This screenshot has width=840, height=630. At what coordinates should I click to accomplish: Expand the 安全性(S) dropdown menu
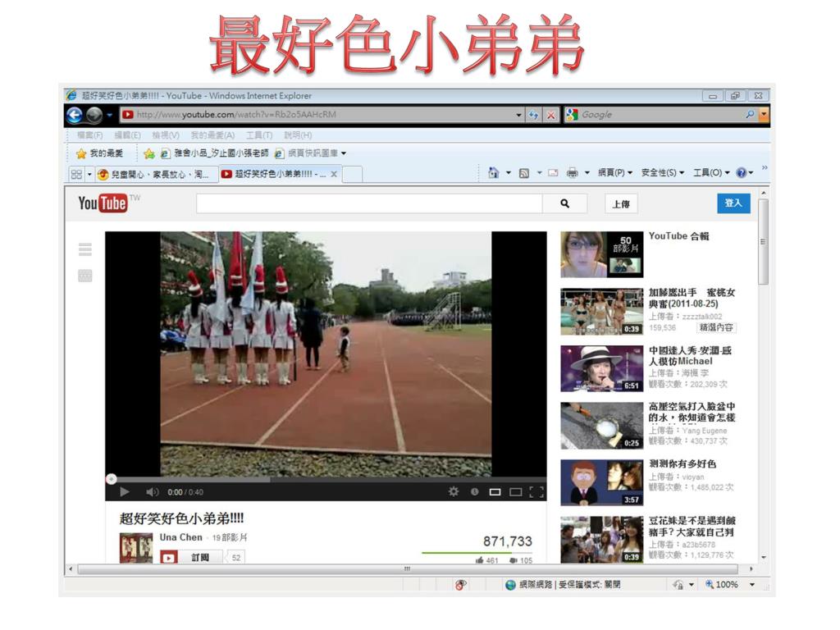[x=663, y=172]
